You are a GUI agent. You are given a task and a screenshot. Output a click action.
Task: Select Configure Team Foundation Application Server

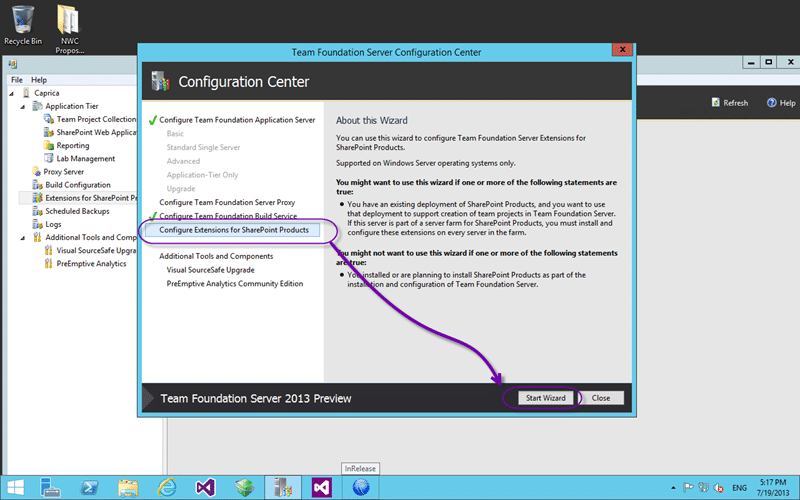[x=237, y=120]
